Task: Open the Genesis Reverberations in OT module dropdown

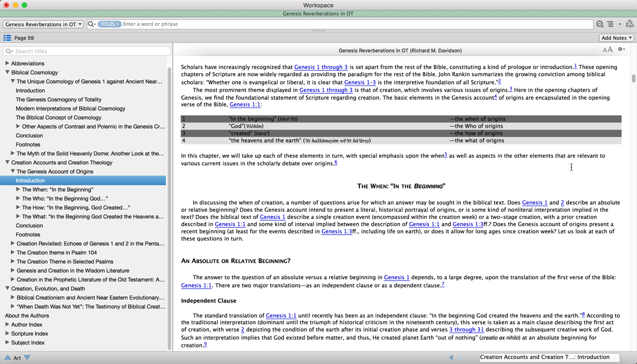Action: click(43, 24)
